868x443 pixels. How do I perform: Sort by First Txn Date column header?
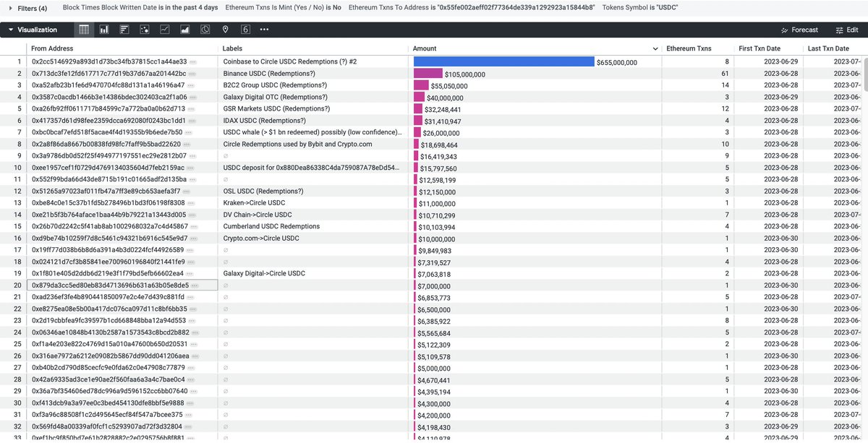pos(759,48)
